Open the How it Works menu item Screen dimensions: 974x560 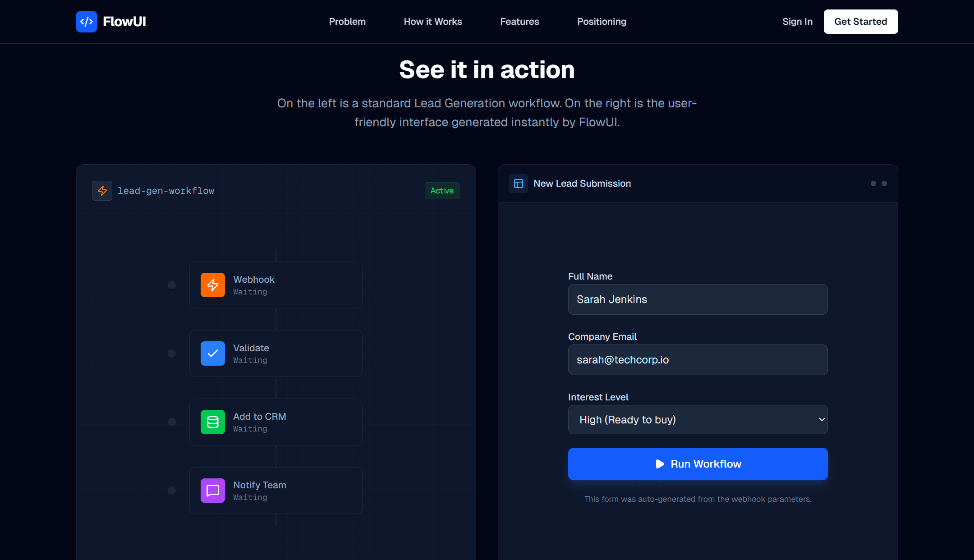point(433,21)
